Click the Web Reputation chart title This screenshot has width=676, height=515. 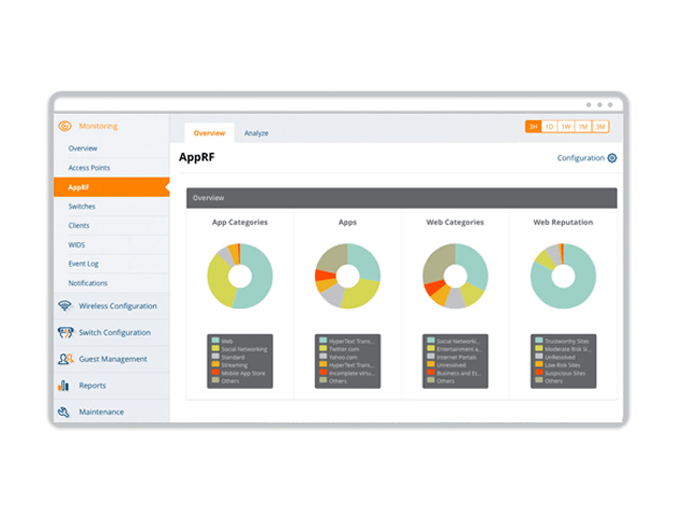563,222
